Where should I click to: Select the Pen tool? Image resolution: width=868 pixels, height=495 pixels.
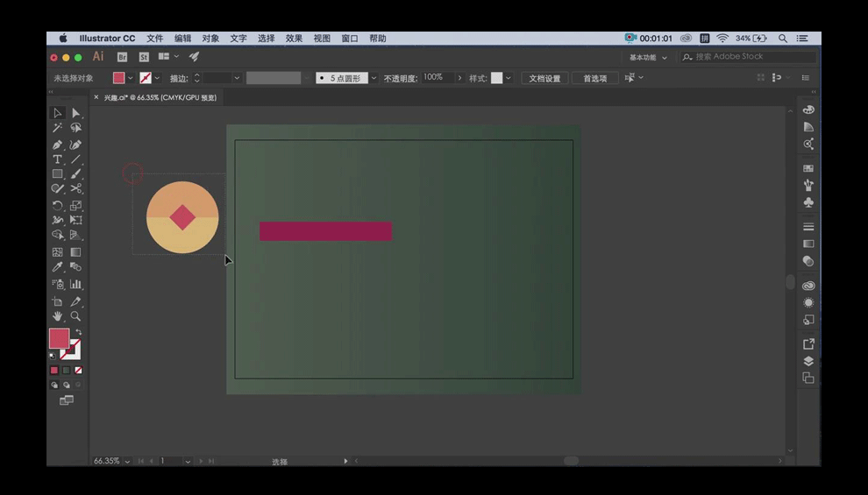coord(57,145)
